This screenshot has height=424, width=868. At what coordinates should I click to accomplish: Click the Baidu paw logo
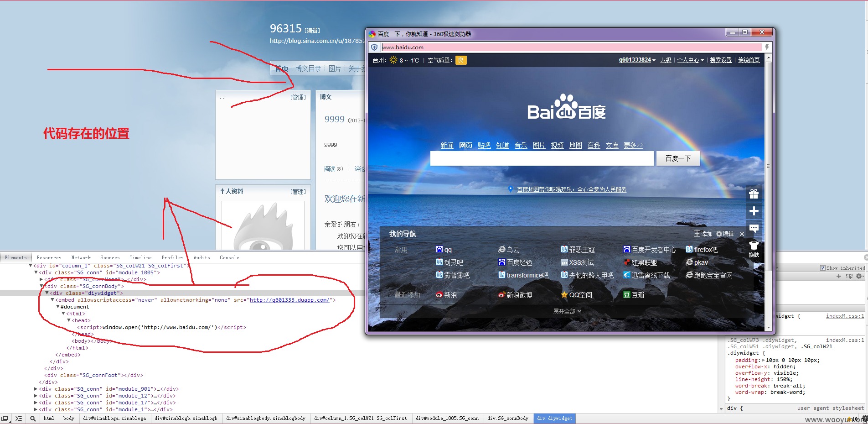pos(566,106)
